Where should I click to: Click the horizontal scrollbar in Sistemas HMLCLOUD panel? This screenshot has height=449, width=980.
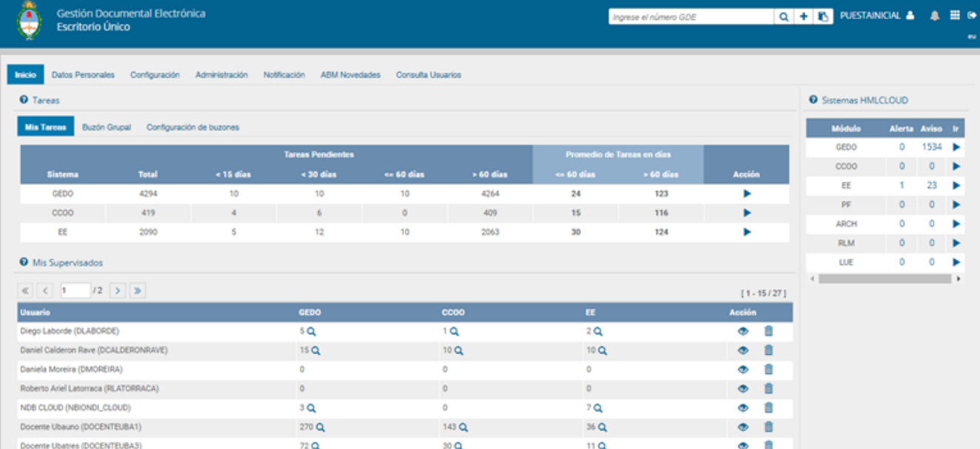click(885, 279)
